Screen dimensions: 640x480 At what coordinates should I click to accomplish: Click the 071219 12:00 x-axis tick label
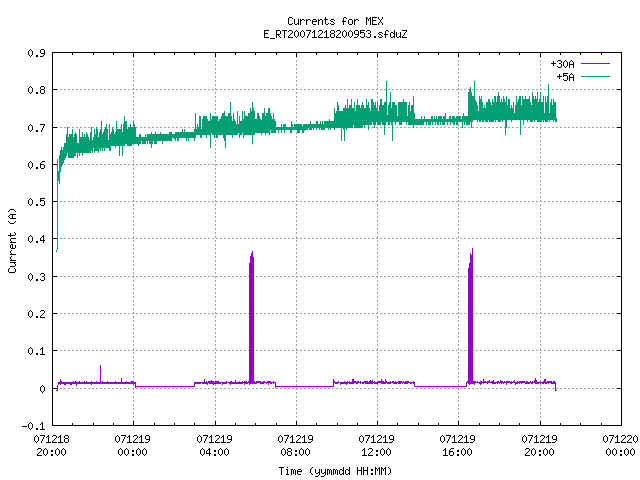click(x=376, y=446)
